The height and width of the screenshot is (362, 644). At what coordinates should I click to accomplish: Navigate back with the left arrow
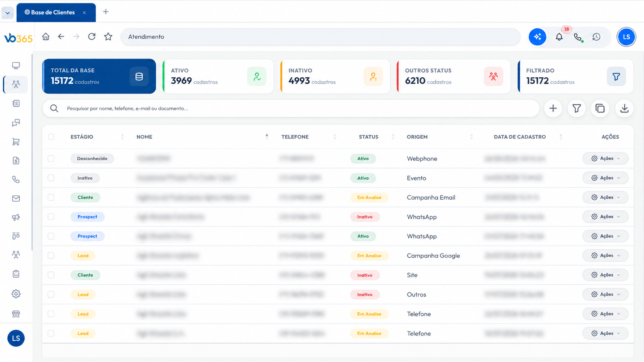tap(61, 37)
